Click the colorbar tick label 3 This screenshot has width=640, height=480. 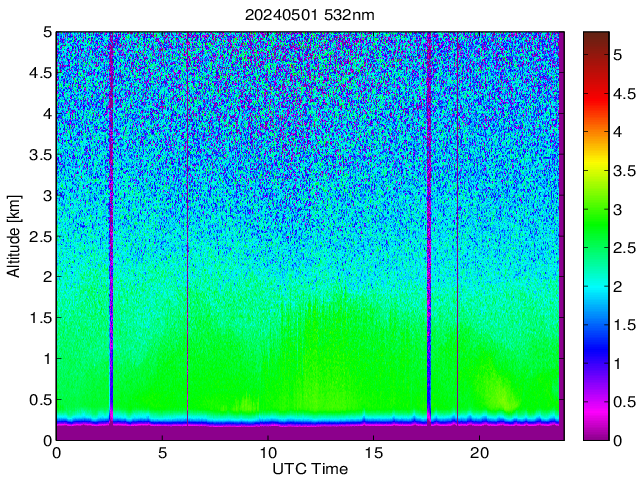(618, 209)
